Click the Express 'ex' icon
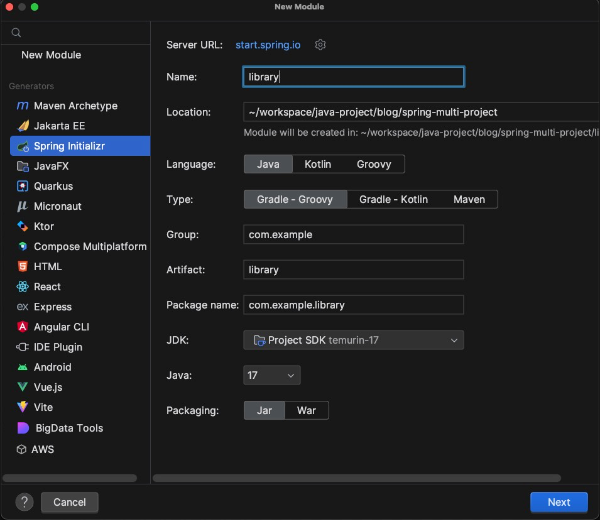Image resolution: width=600 pixels, height=520 pixels. coord(23,307)
